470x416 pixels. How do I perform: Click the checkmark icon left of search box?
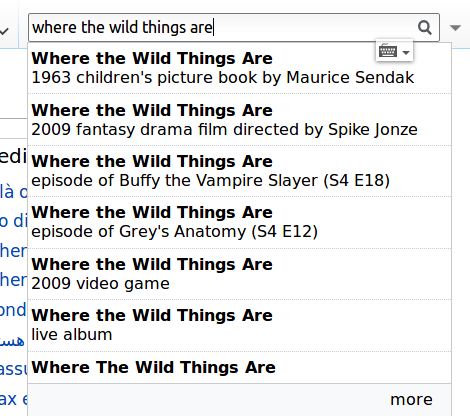[x=4, y=31]
